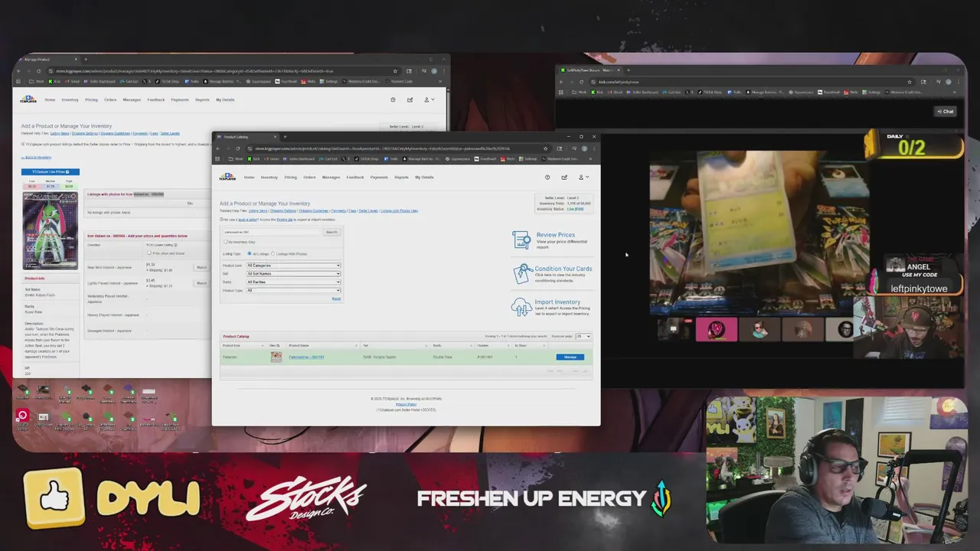This screenshot has width=980, height=551.
Task: Open the Chat button on the Kick stream
Action: (946, 112)
